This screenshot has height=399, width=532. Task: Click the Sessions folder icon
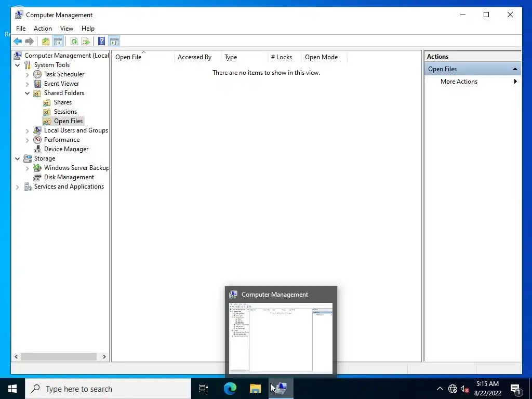[47, 112]
